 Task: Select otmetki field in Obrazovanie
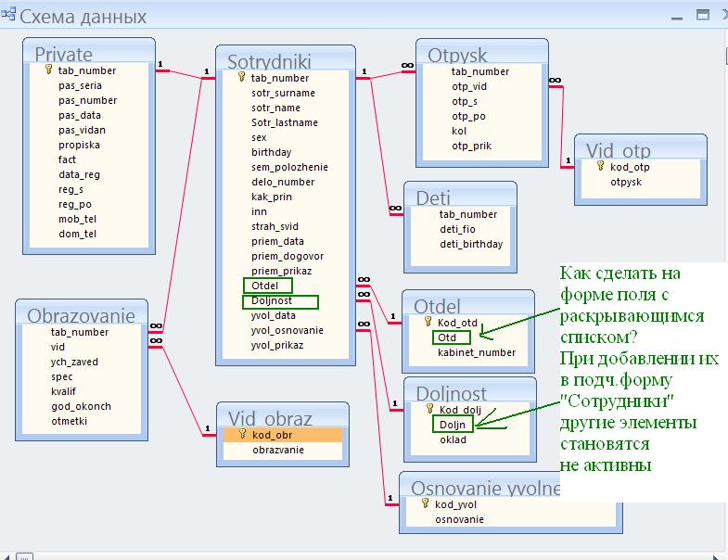69,421
